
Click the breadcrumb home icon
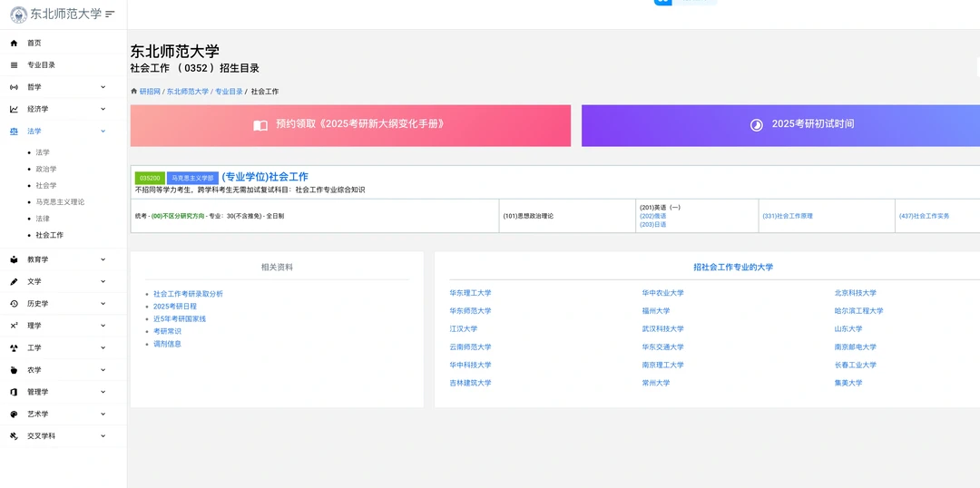(x=133, y=92)
